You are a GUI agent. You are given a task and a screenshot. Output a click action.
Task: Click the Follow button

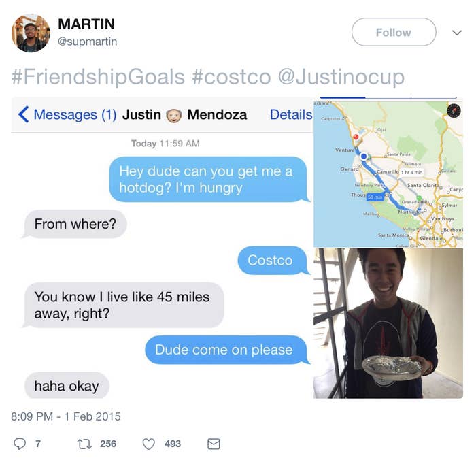pyautogui.click(x=394, y=32)
